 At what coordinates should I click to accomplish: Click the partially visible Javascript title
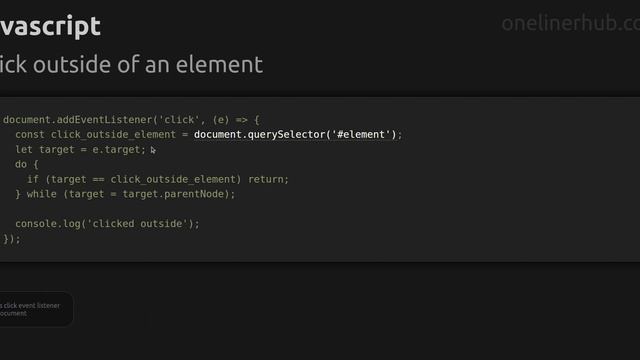click(50, 27)
